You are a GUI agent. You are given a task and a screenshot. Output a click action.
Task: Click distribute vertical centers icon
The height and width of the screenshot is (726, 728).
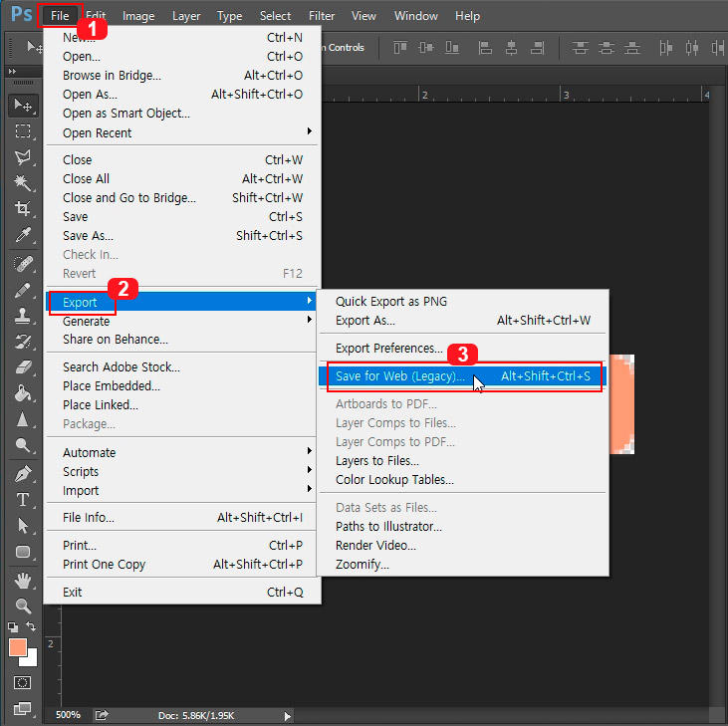coord(607,48)
